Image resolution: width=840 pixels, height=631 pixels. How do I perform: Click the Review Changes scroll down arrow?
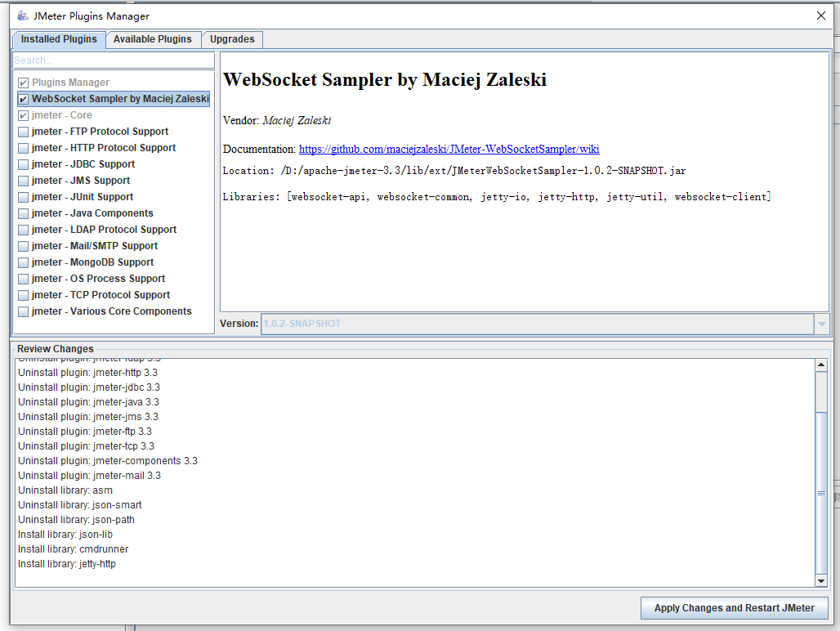(x=820, y=580)
